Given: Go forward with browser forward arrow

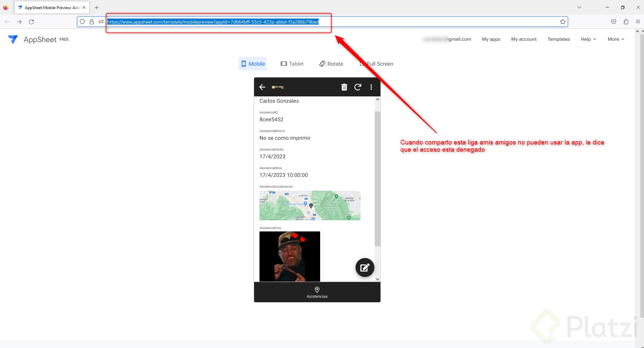Looking at the screenshot, I should tap(19, 22).
